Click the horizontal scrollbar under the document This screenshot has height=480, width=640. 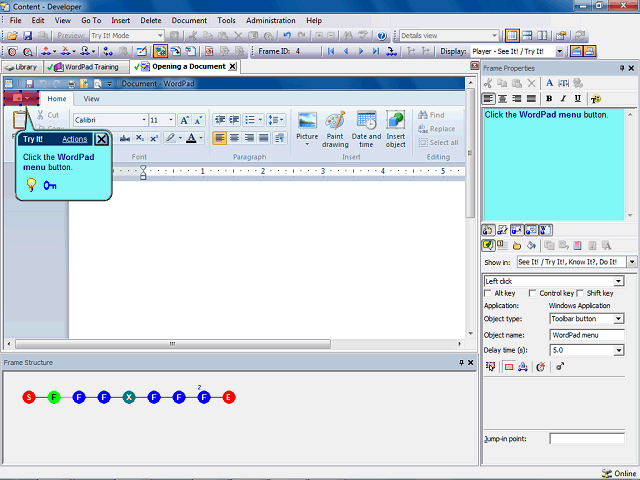point(173,344)
